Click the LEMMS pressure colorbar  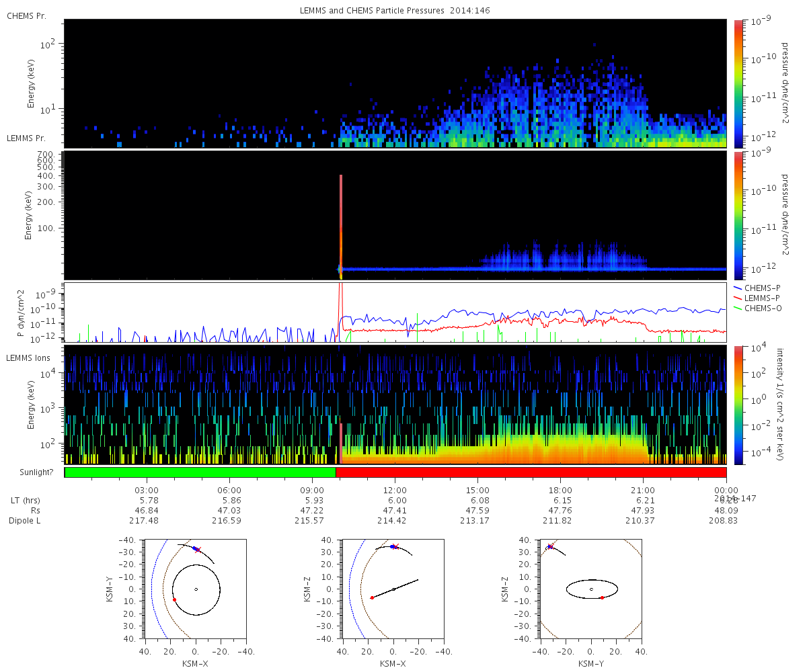tap(738, 215)
